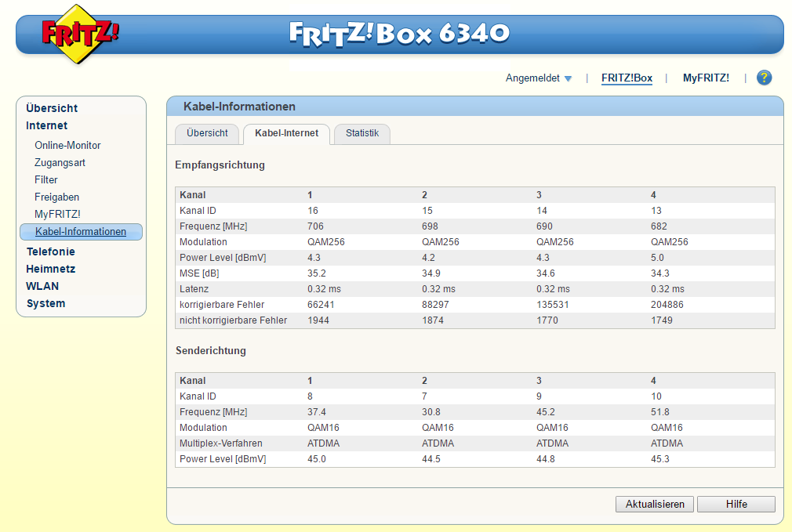The height and width of the screenshot is (532, 792).
Task: Click the Hilfe button
Action: pos(736,505)
